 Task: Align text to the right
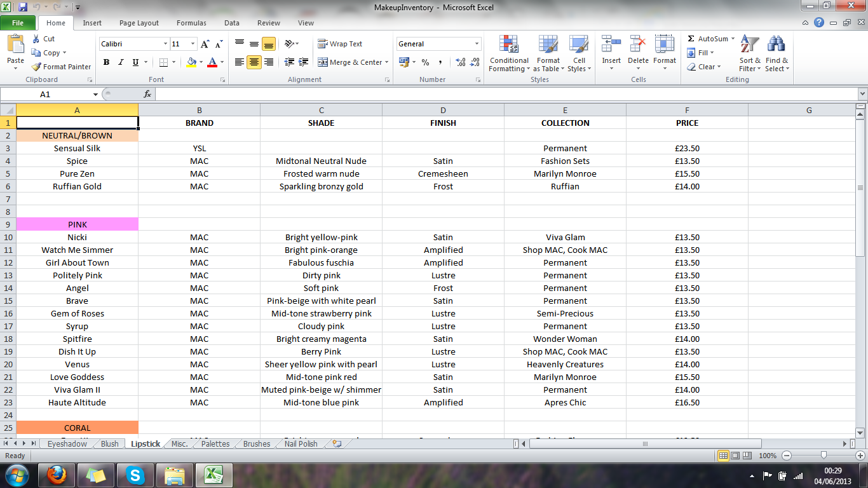(x=269, y=62)
